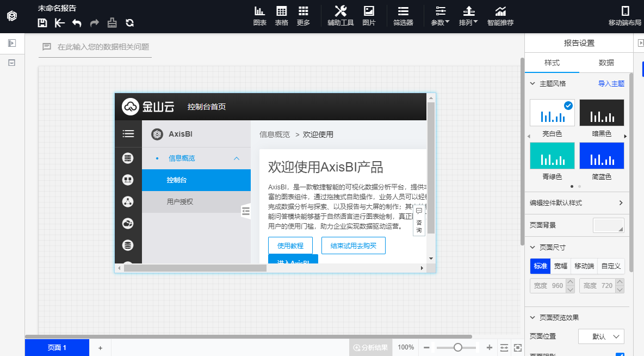
Task: Open the 表格 table tool
Action: [281, 16]
